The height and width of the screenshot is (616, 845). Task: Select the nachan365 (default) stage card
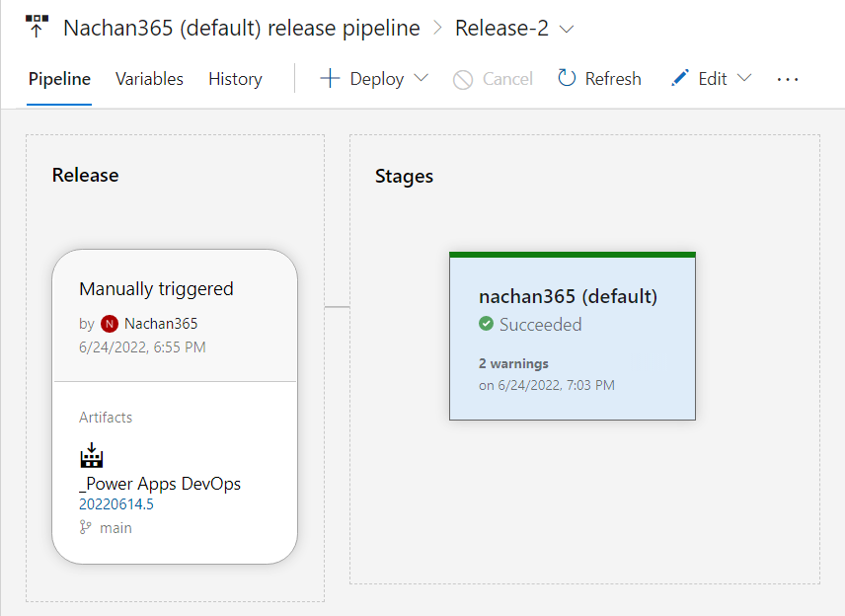572,338
